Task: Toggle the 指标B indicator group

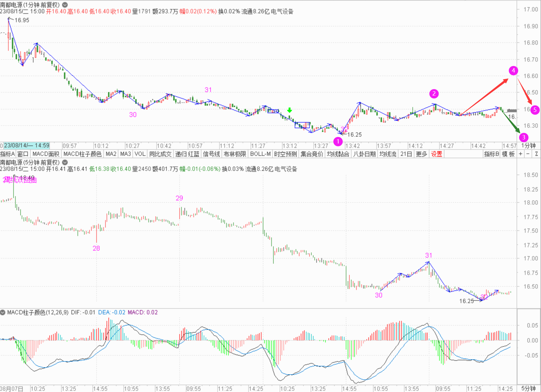Action: pyautogui.click(x=491, y=154)
